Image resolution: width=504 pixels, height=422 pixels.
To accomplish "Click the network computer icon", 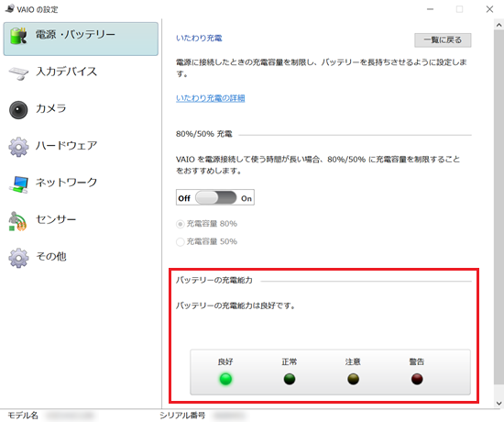I will tap(18, 184).
